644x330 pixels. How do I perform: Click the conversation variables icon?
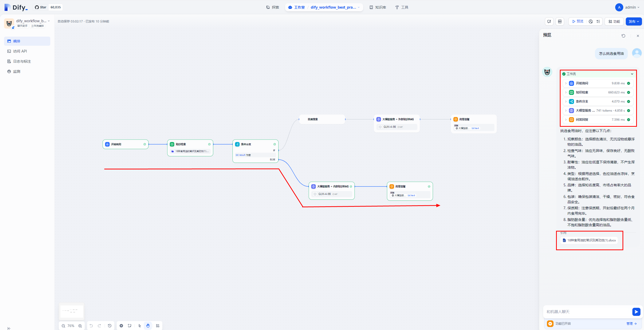coord(549,21)
